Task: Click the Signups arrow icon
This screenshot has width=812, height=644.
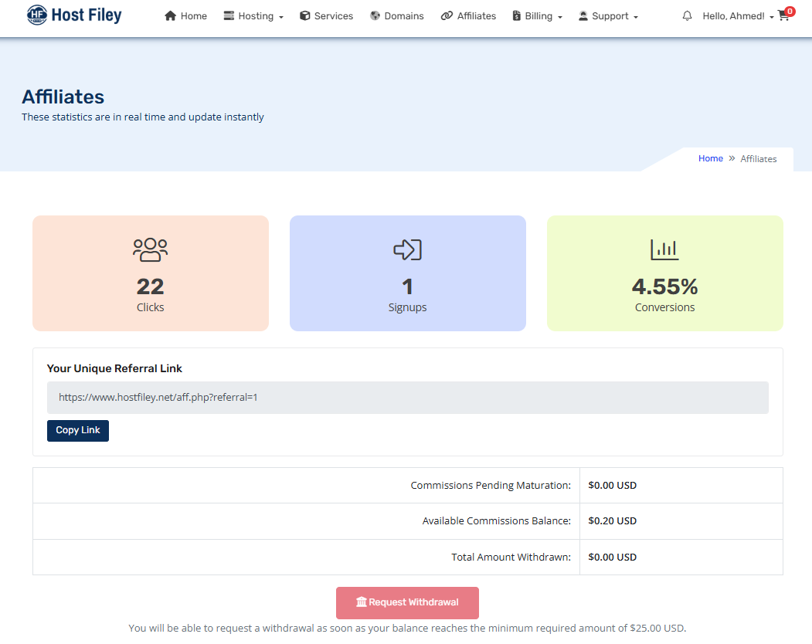Action: 407,249
